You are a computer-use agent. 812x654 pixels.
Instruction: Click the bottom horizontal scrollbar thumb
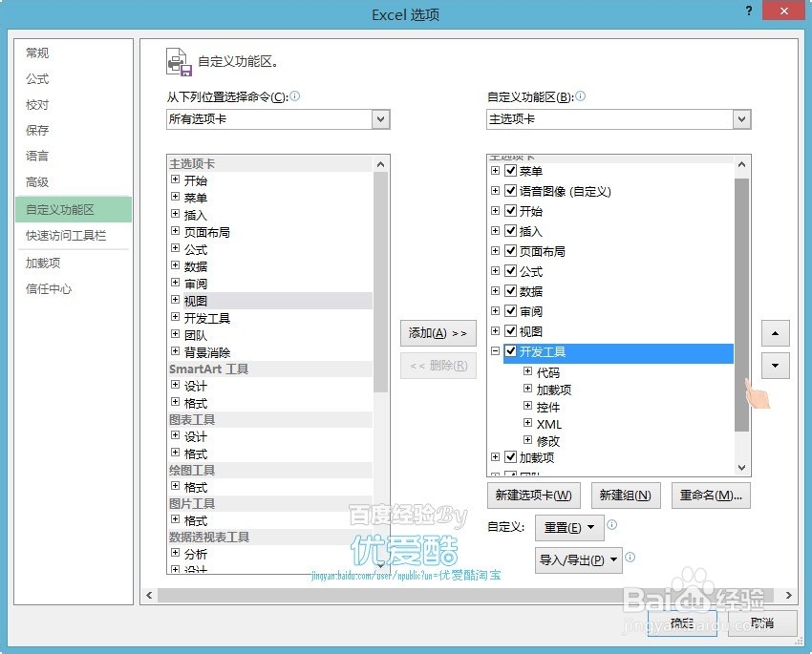tap(465, 595)
